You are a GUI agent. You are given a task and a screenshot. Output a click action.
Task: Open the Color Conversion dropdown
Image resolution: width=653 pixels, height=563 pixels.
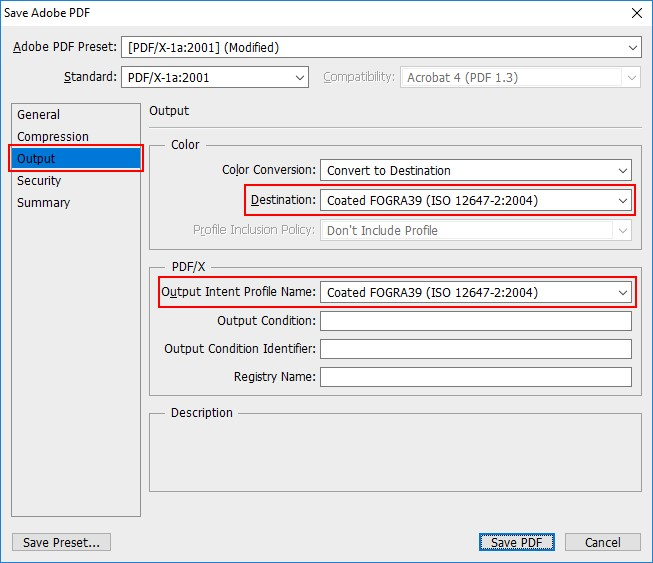[x=475, y=171]
